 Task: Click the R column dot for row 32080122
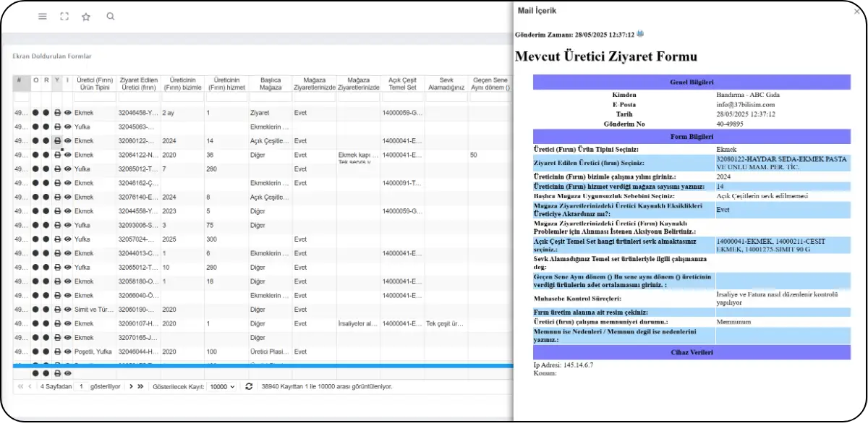click(46, 141)
